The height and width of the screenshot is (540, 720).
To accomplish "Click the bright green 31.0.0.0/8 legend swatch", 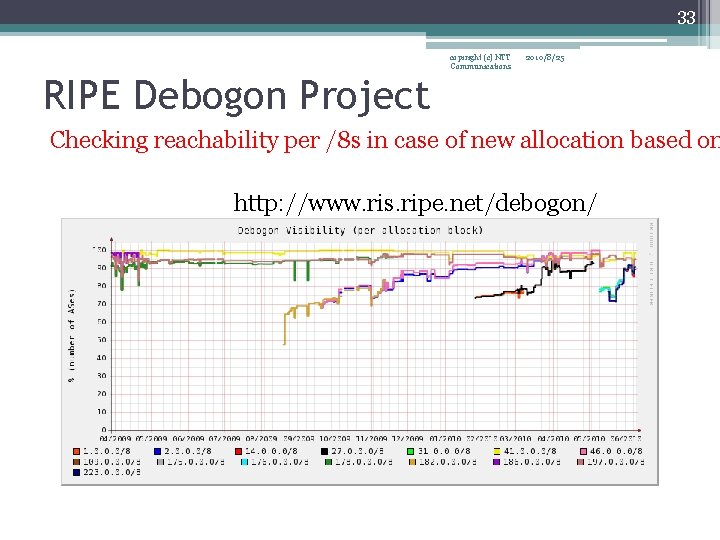I will point(411,452).
